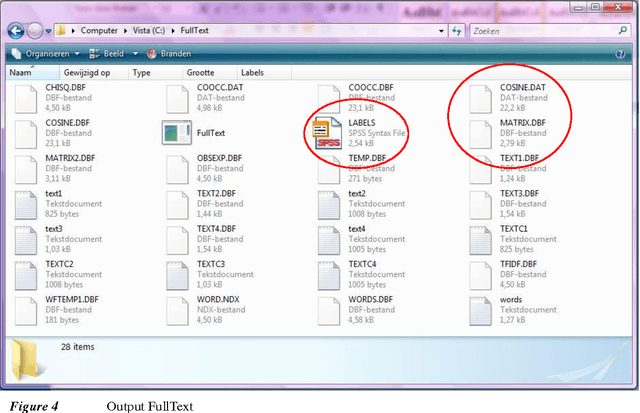This screenshot has width=640, height=413.
Task: Open the Organiseren dropdown menu
Action: pyautogui.click(x=45, y=53)
